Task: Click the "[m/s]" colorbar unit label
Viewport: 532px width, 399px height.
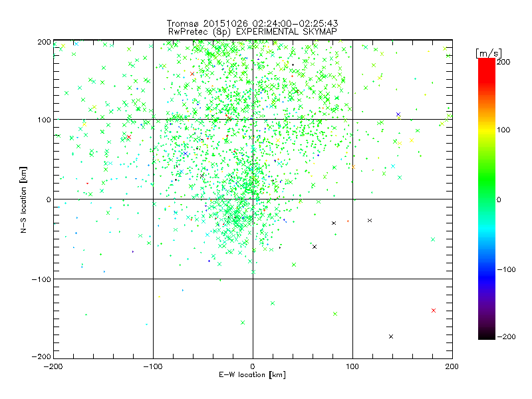Action: (x=488, y=53)
